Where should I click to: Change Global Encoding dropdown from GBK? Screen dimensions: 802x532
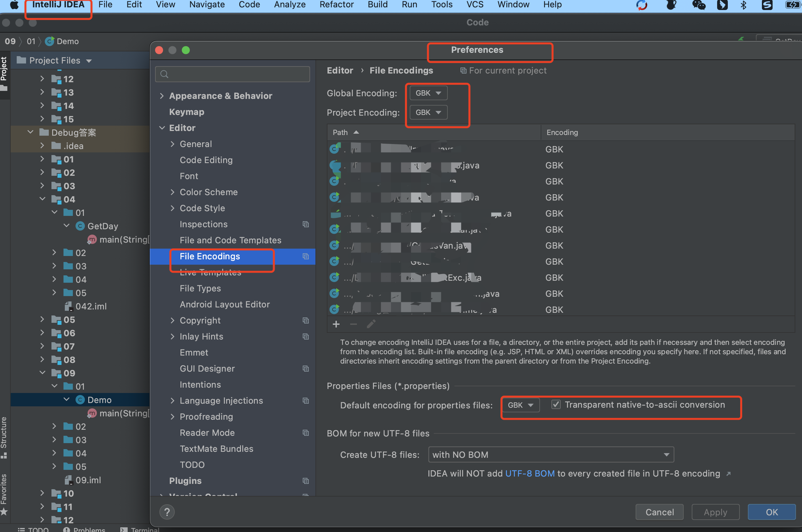pos(427,93)
